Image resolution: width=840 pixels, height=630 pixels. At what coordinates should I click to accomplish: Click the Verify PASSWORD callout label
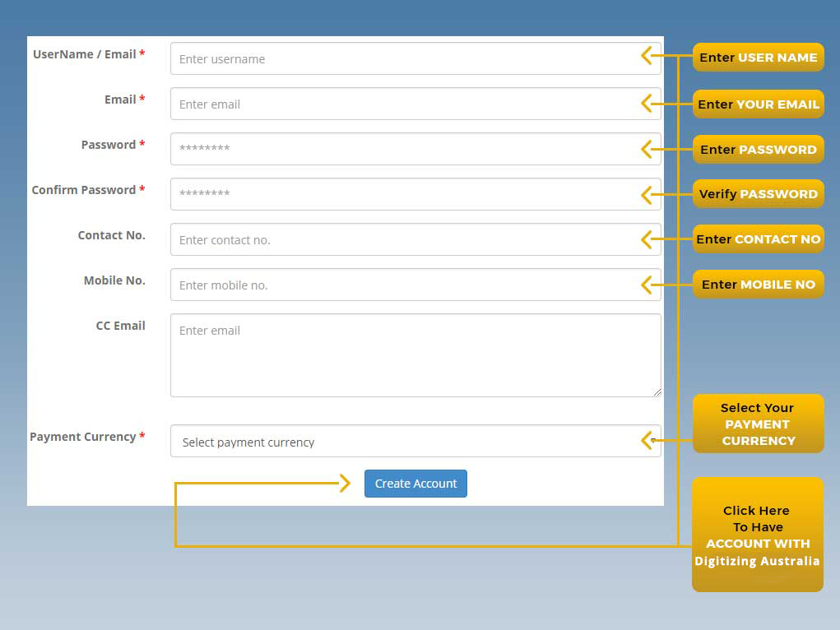[758, 194]
